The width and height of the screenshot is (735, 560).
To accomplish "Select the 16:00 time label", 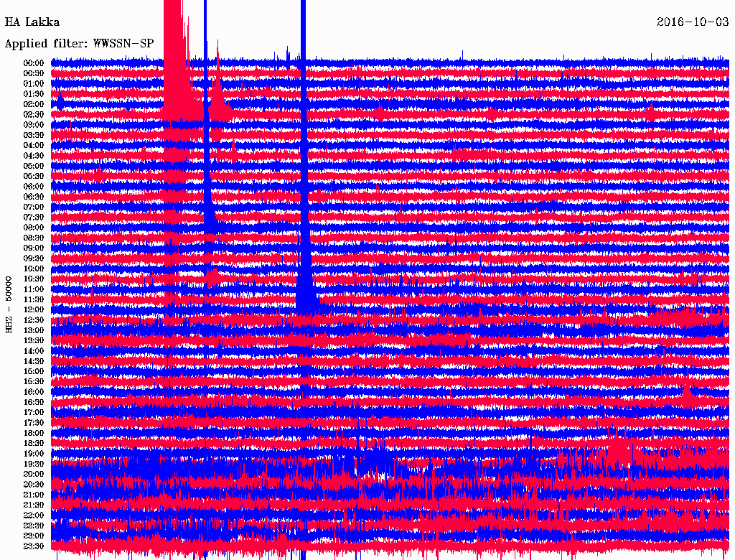I will [34, 391].
